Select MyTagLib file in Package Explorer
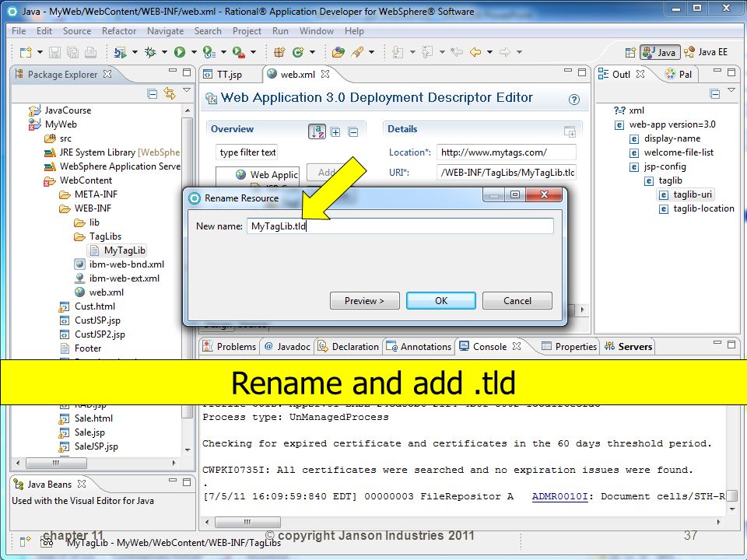Image resolution: width=747 pixels, height=560 pixels. (x=117, y=250)
